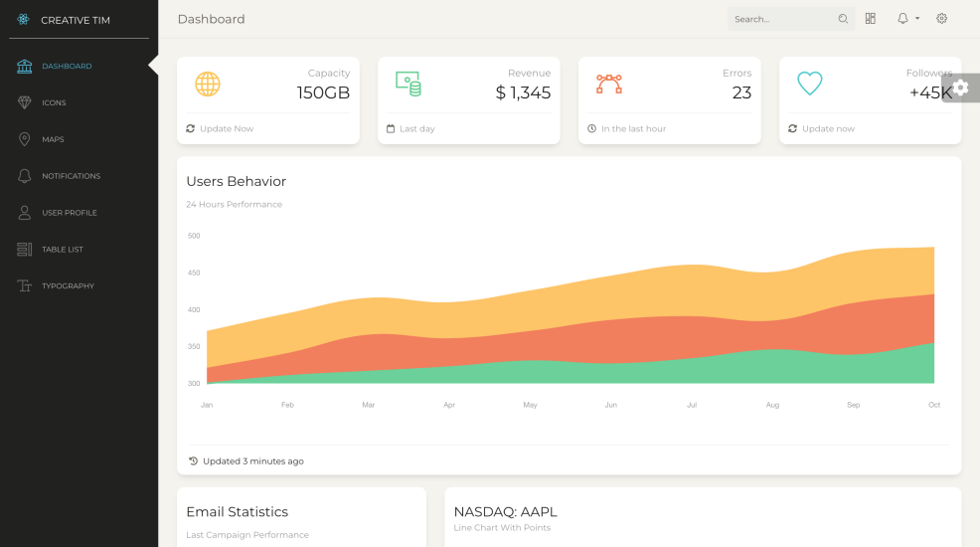The height and width of the screenshot is (547, 980).
Task: Open the Icons sidebar page
Action: (54, 103)
